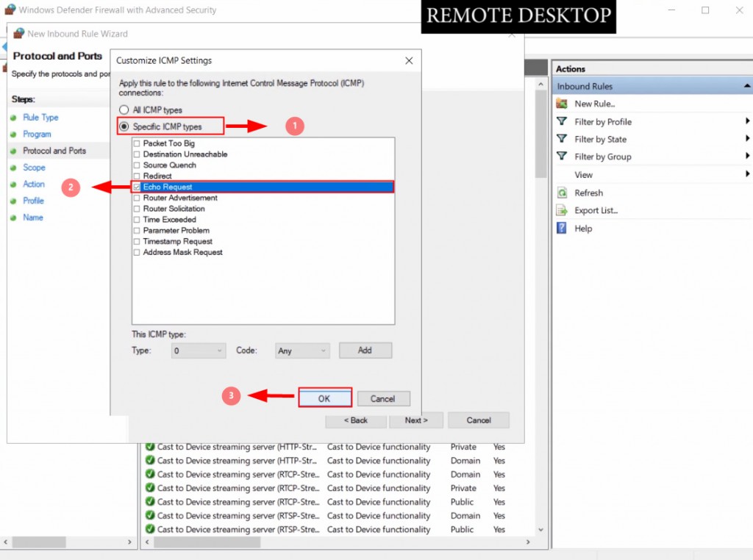Collapse the Inbound Rules actions section
This screenshot has width=753, height=560.
click(747, 87)
